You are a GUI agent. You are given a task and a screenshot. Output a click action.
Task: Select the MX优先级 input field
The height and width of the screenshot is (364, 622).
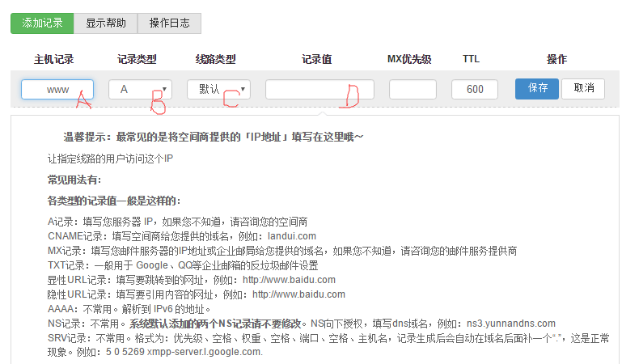click(413, 89)
